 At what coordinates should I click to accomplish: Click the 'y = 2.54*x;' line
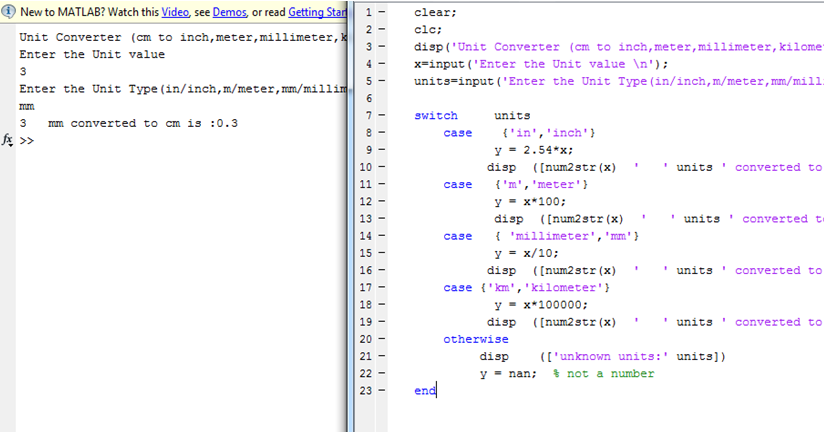533,150
